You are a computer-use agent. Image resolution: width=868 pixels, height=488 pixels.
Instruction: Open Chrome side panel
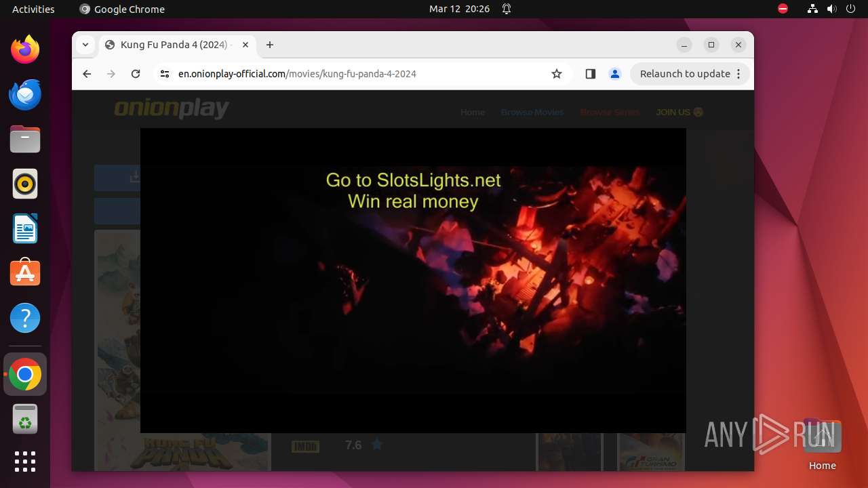(590, 74)
